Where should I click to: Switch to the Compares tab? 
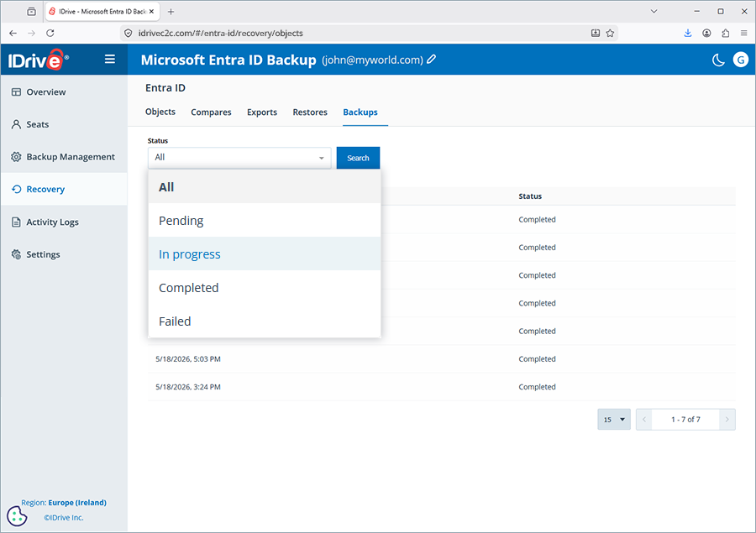click(211, 112)
